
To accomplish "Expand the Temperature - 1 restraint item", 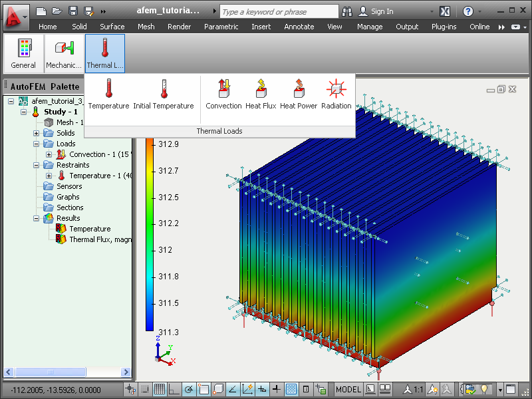I will point(49,176).
